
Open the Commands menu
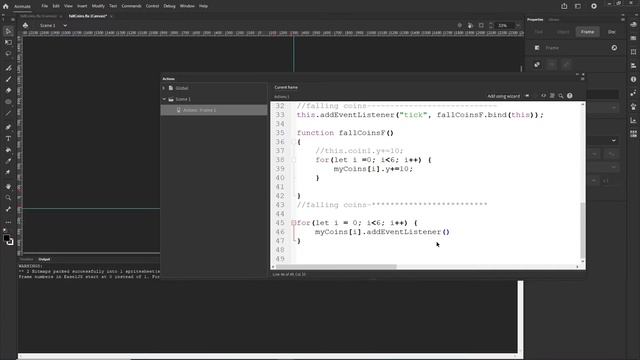point(131,6)
